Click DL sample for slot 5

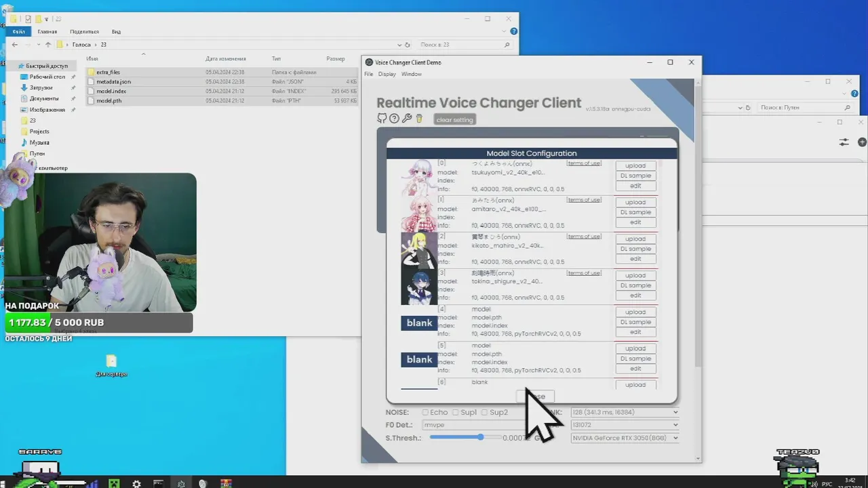(635, 359)
